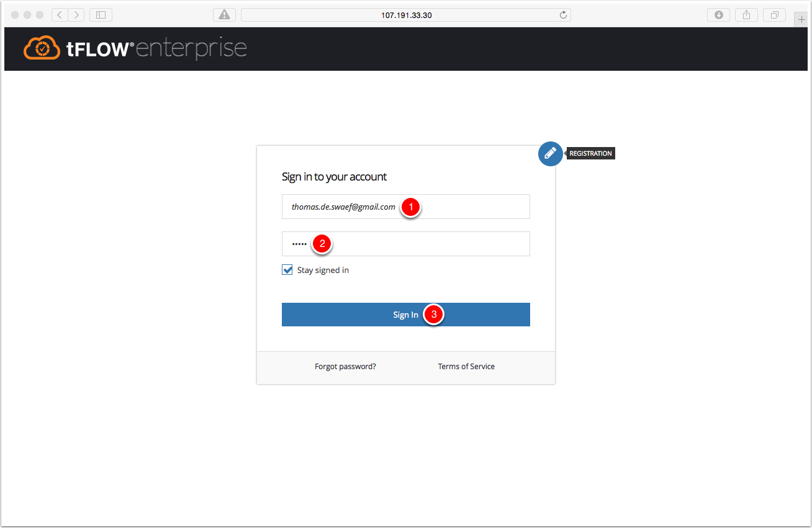Image resolution: width=812 pixels, height=528 pixels.
Task: Click the 'Stay signed in' label text
Action: pyautogui.click(x=323, y=271)
